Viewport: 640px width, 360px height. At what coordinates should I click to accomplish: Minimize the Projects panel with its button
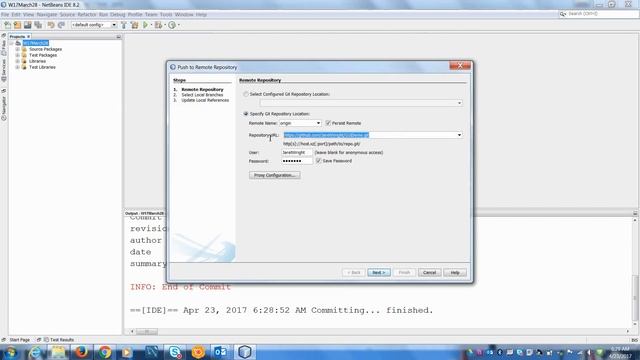click(118, 37)
